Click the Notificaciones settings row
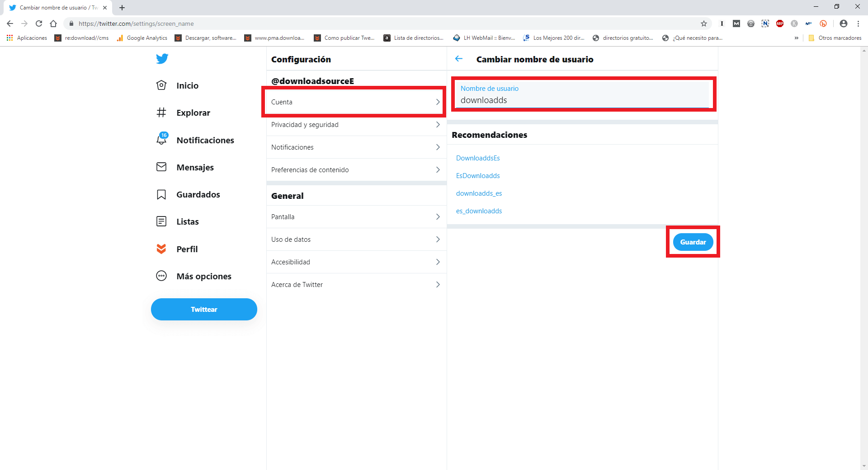 [356, 147]
